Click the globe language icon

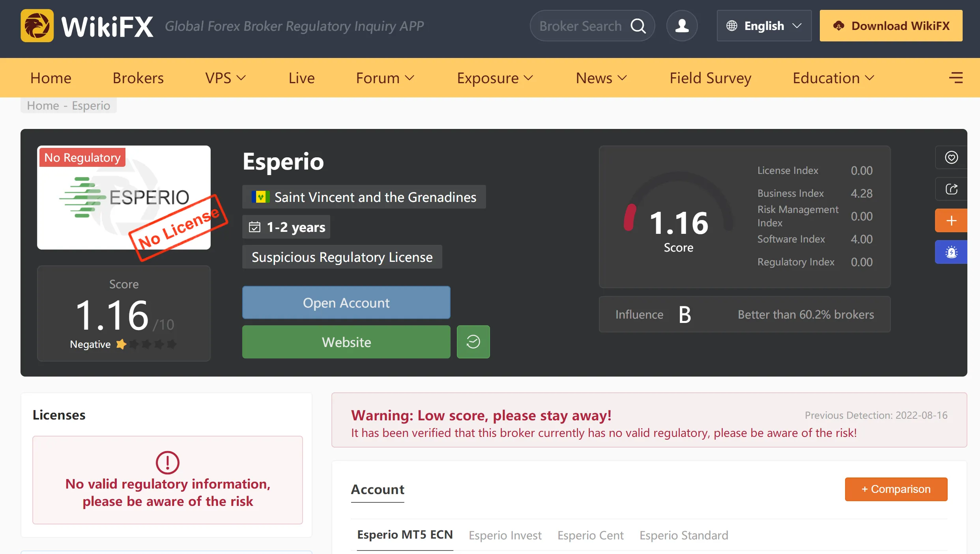(731, 26)
